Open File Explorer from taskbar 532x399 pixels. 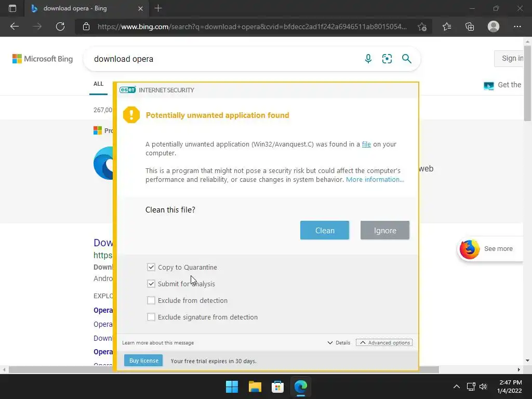click(x=255, y=387)
